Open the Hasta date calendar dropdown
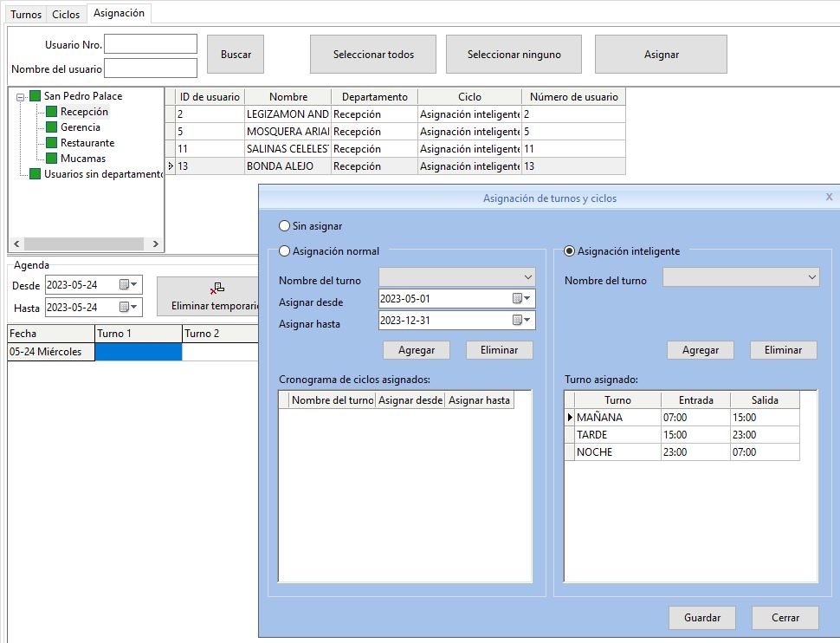This screenshot has height=643, width=840. pyautogui.click(x=128, y=308)
